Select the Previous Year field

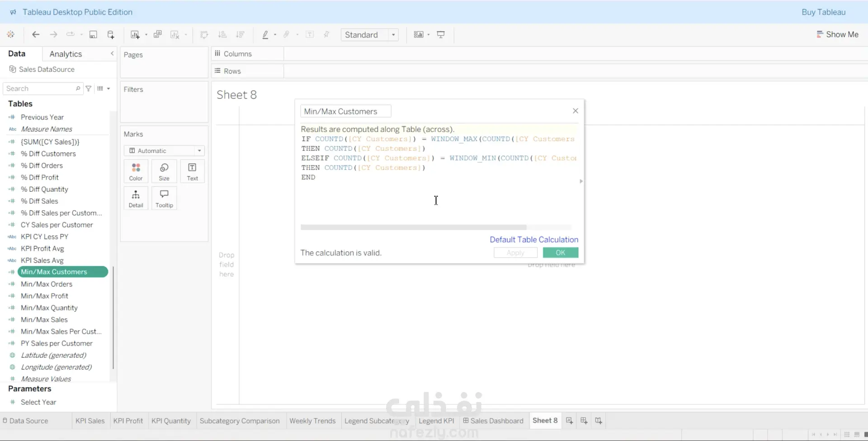tap(42, 117)
